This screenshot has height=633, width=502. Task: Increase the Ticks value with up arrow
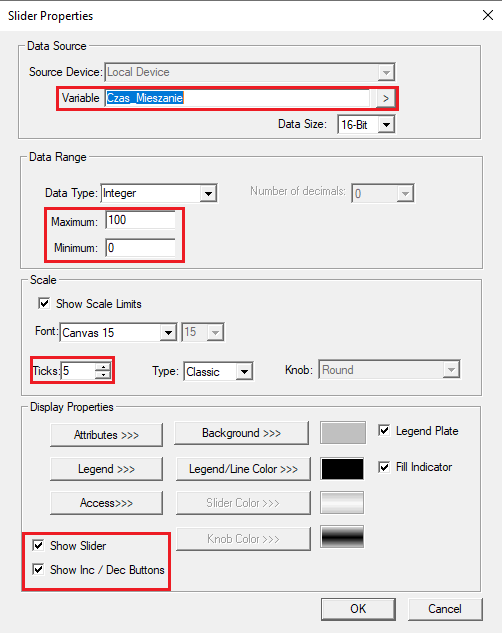(x=103, y=367)
